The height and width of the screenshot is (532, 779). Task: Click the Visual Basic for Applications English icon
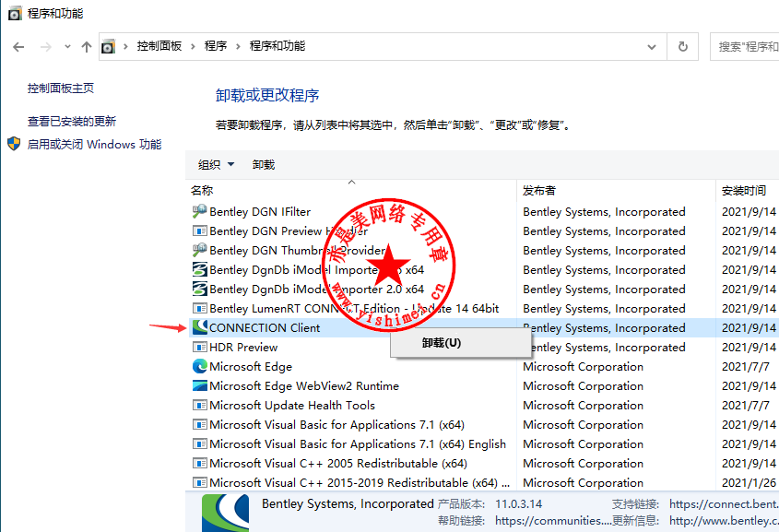(x=200, y=444)
